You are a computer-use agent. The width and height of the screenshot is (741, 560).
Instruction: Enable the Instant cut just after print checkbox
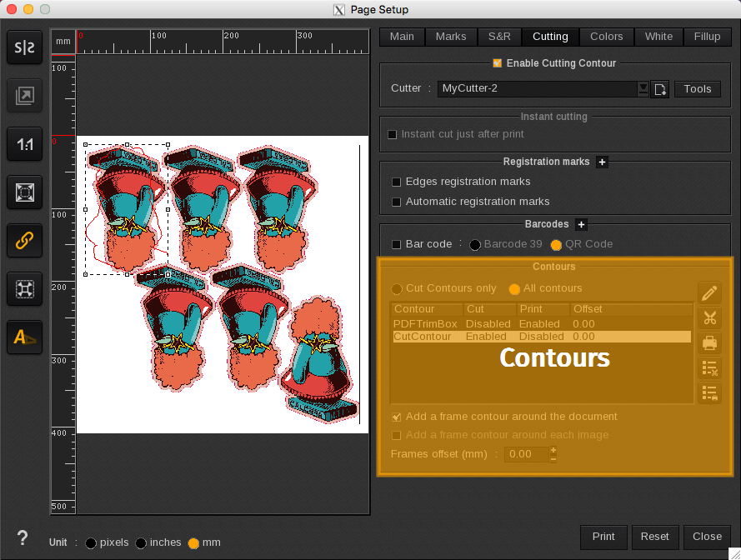pyautogui.click(x=392, y=133)
